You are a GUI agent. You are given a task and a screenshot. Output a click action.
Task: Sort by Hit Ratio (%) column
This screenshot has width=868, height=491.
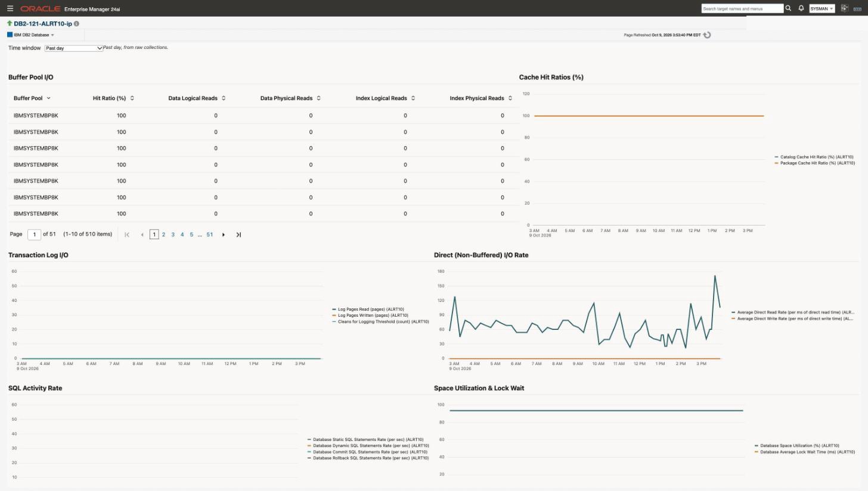pyautogui.click(x=132, y=98)
